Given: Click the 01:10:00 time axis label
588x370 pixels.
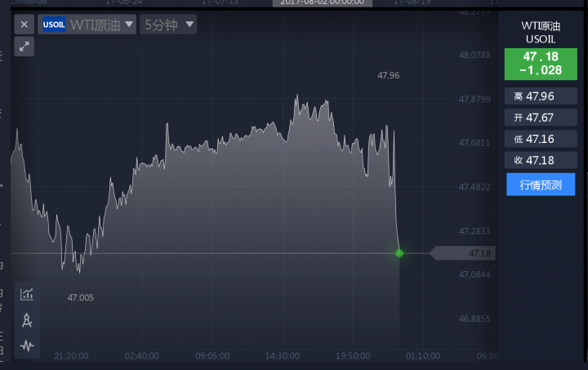Looking at the screenshot, I should (x=423, y=356).
